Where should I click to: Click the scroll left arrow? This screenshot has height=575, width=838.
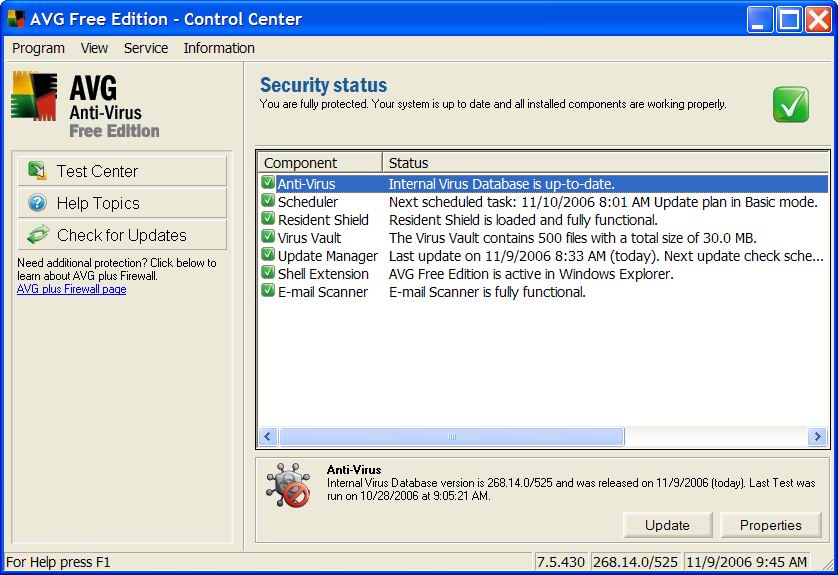click(268, 437)
